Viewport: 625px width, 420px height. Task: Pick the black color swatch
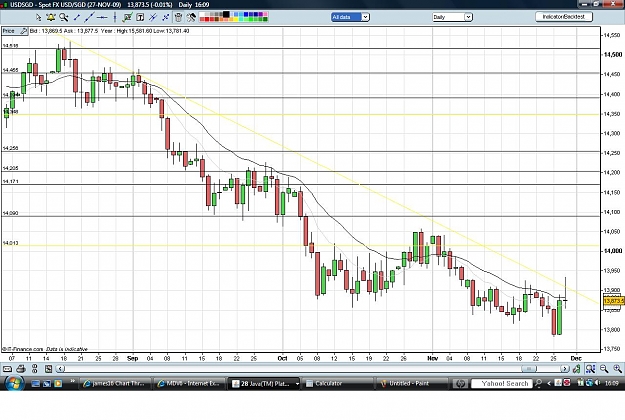pyautogui.click(x=226, y=14)
